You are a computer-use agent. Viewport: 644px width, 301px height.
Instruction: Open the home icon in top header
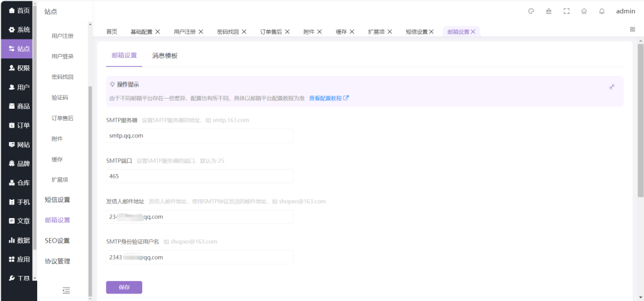click(584, 11)
